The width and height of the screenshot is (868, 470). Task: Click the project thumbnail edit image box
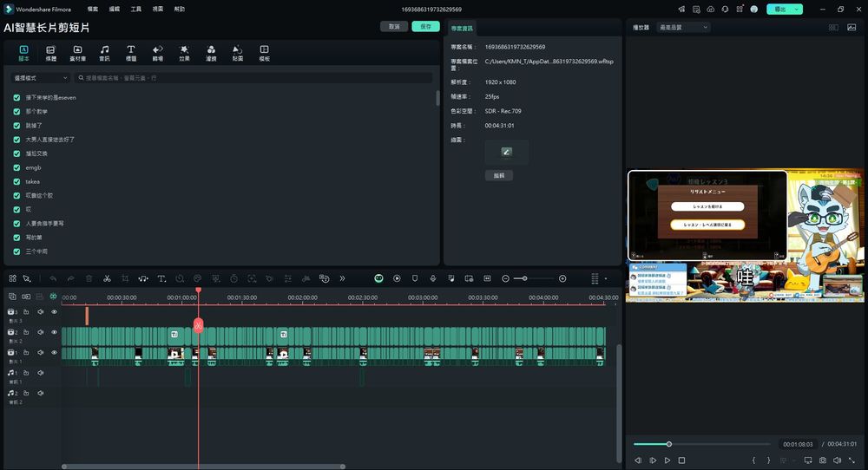tap(507, 152)
